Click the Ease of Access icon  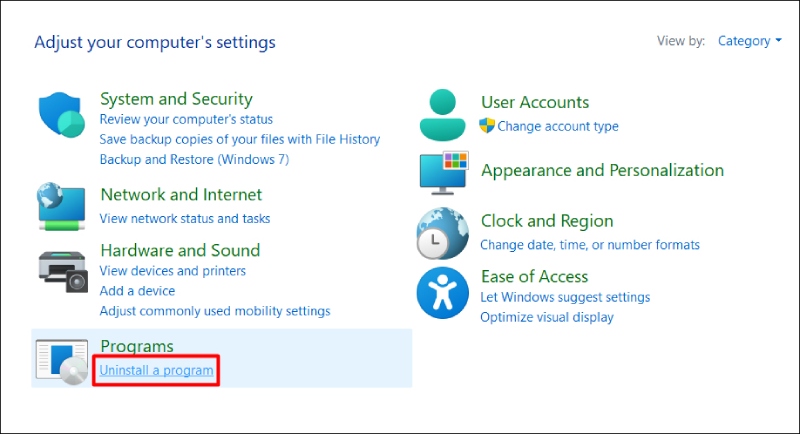[x=442, y=292]
